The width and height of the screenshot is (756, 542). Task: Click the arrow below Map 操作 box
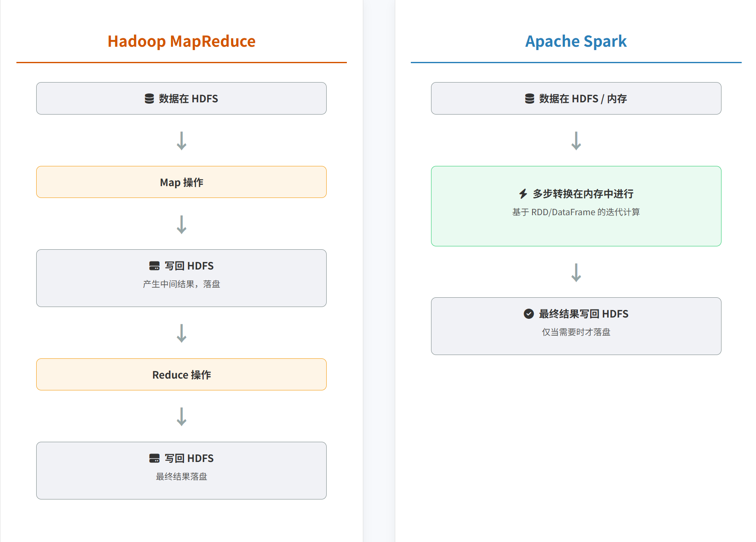181,224
